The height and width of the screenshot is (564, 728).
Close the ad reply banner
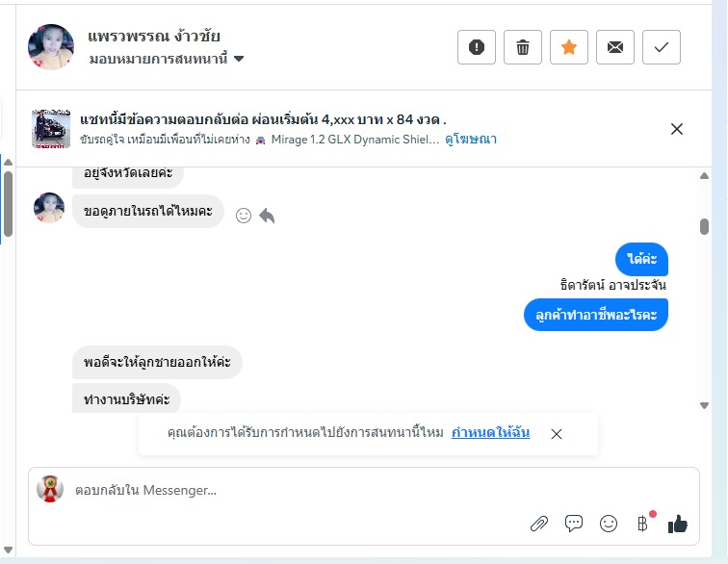(x=677, y=129)
